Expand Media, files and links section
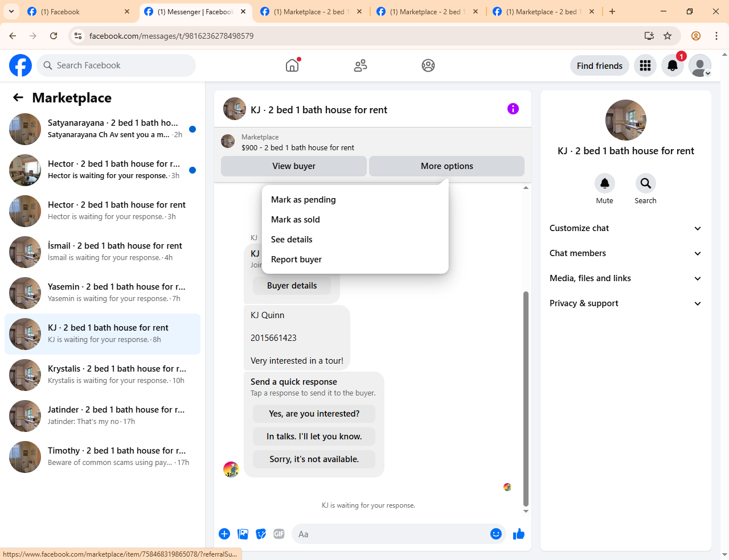Image resolution: width=729 pixels, height=560 pixels. click(x=626, y=278)
